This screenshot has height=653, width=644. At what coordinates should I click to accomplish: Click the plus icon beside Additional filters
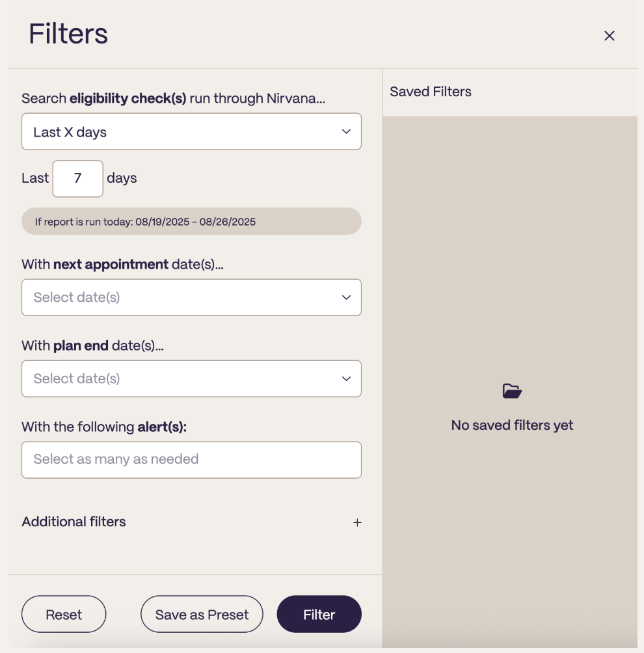click(357, 522)
